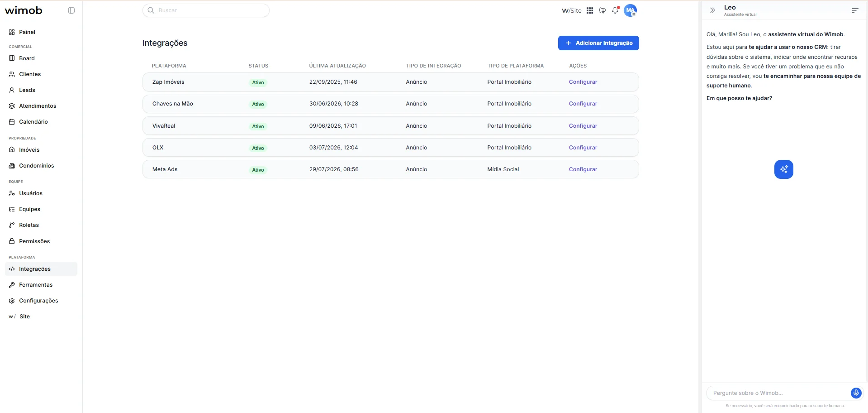Screen dimensions: 868x413
Task: Configure the OLX integration
Action: pyautogui.click(x=583, y=148)
